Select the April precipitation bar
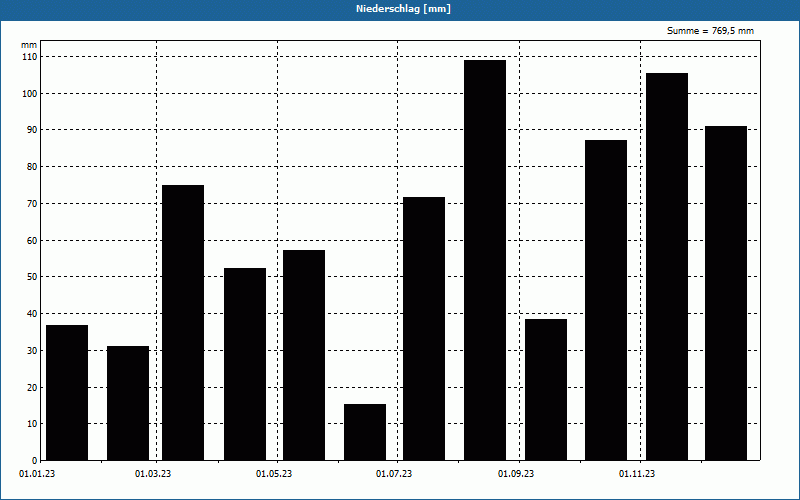The height and width of the screenshot is (500, 800). tap(245, 364)
